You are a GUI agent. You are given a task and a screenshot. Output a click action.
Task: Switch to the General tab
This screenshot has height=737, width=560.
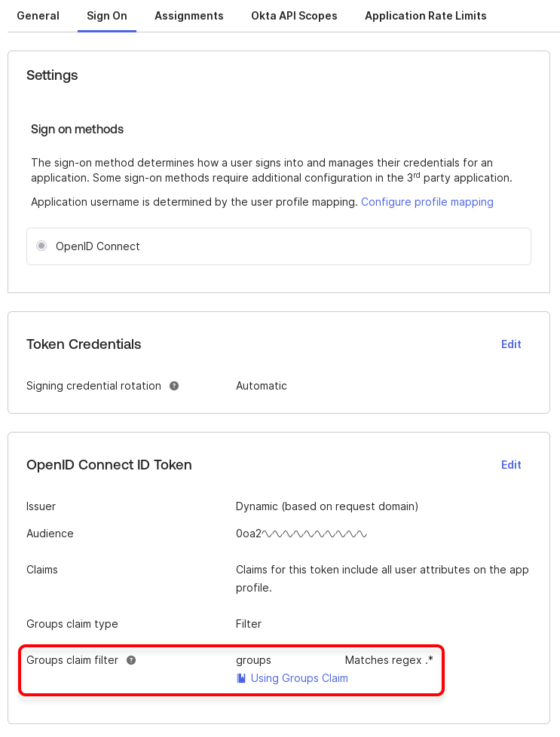tap(38, 16)
